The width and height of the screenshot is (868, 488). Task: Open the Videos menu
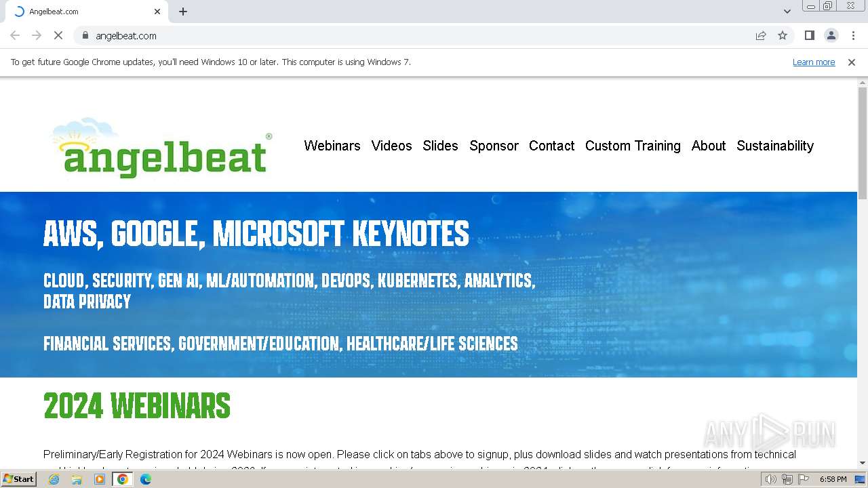coord(391,146)
